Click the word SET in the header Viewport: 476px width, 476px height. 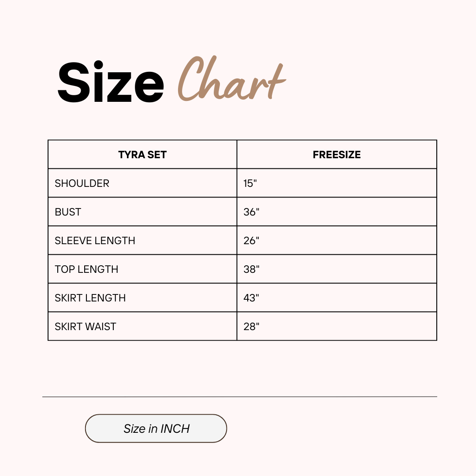pyautogui.click(x=157, y=155)
